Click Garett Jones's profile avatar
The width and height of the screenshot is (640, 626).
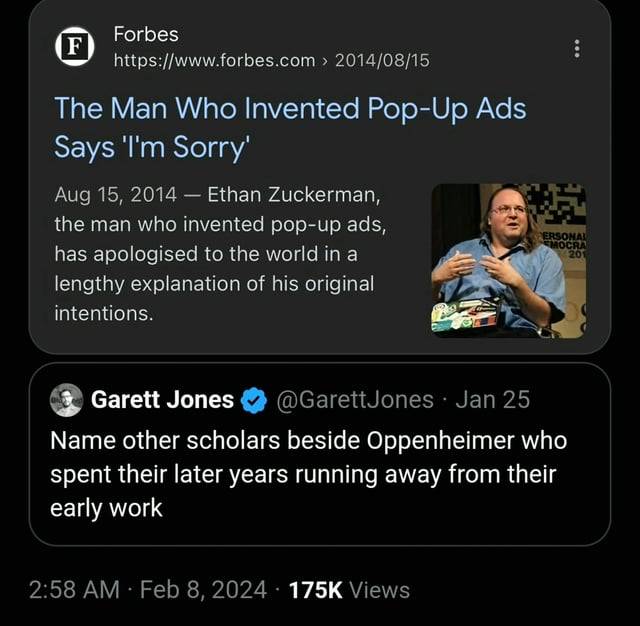click(67, 400)
